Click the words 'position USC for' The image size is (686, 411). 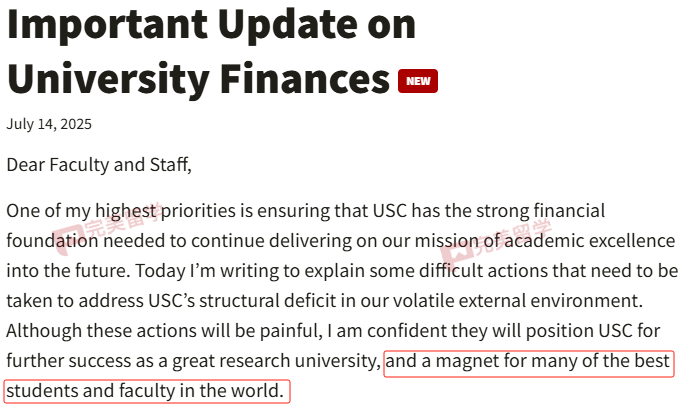point(593,331)
